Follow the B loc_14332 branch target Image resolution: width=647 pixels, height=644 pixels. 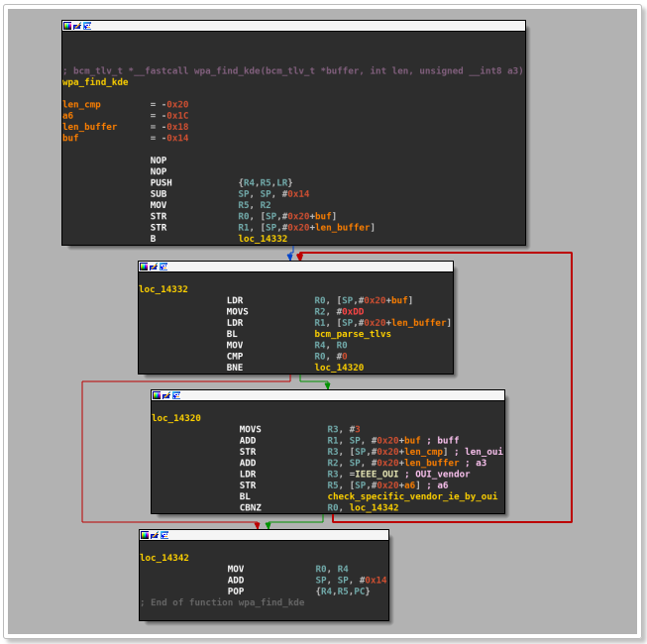point(263,239)
